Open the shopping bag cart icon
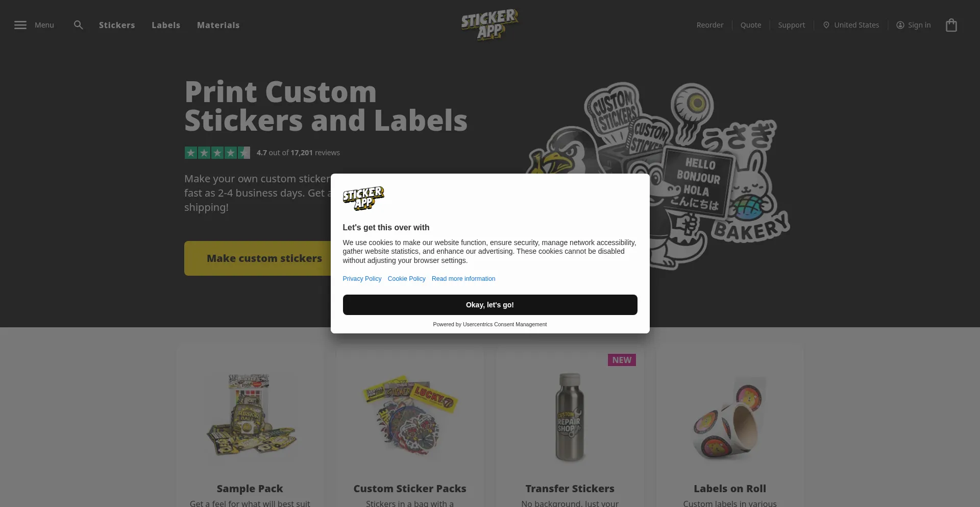 (x=951, y=25)
